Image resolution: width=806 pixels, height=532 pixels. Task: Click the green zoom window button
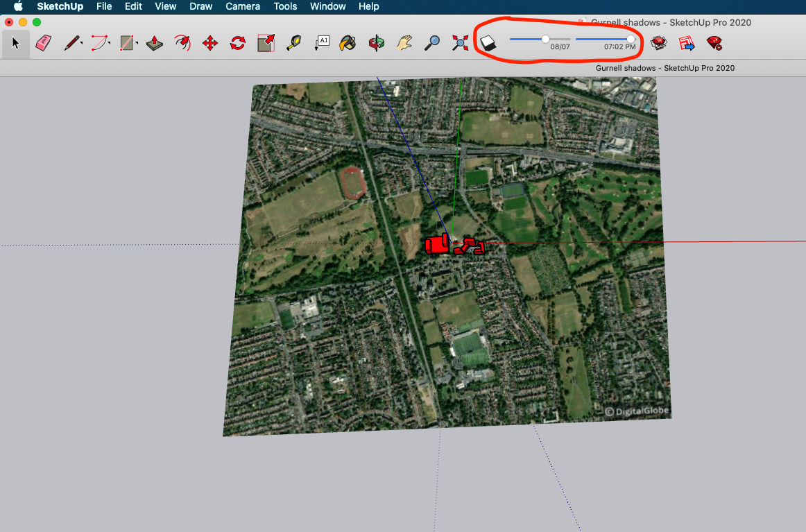click(37, 22)
